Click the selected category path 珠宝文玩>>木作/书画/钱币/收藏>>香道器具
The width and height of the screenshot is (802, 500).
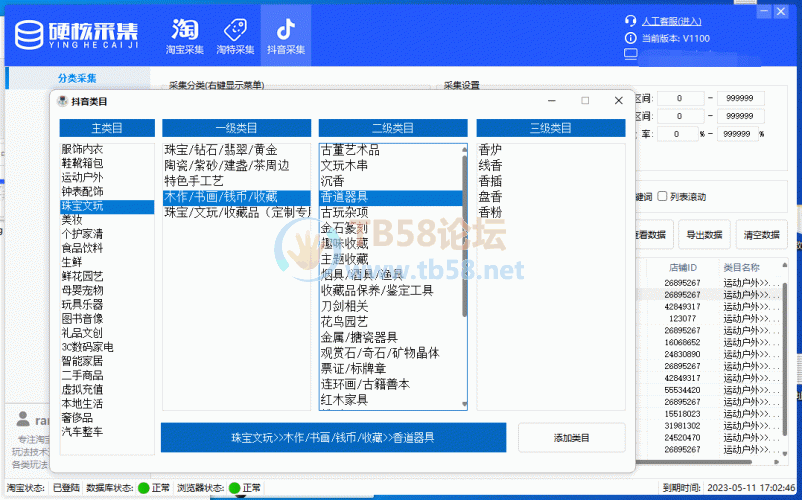333,438
